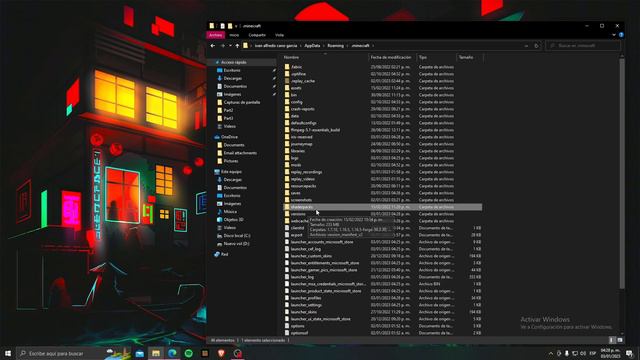The image size is (640, 360).
Task: Open Música under Este equipo
Action: (230, 212)
